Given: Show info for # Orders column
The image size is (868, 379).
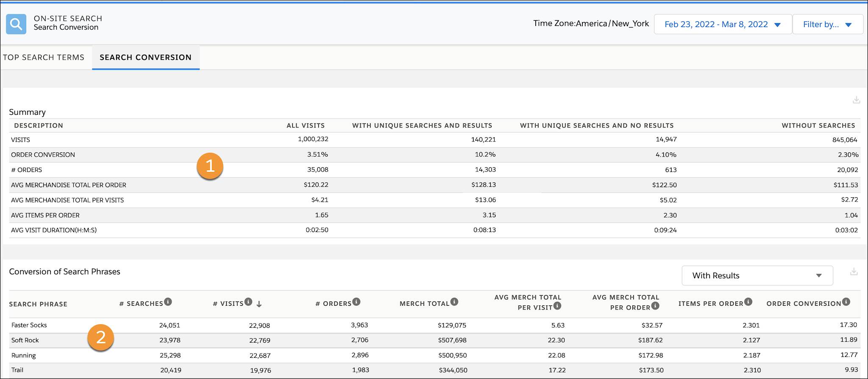Looking at the screenshot, I should 356,302.
